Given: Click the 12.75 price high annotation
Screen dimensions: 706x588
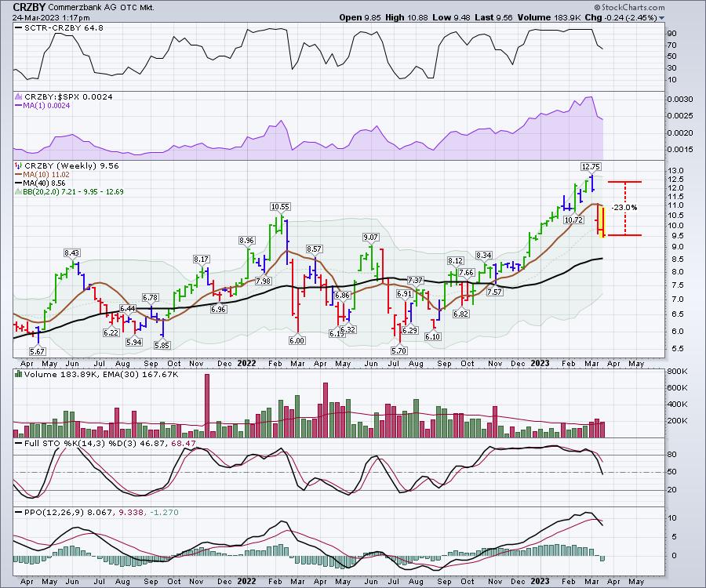Looking at the screenshot, I should pyautogui.click(x=590, y=166).
